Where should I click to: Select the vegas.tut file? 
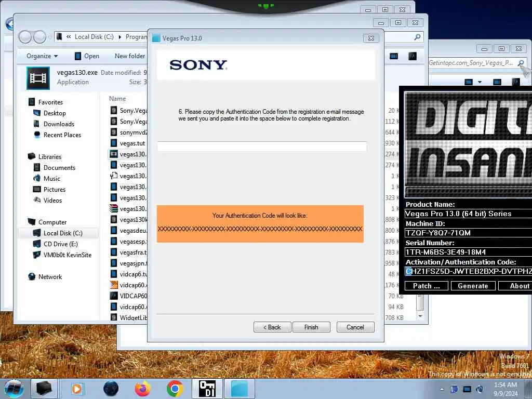[x=129, y=143]
